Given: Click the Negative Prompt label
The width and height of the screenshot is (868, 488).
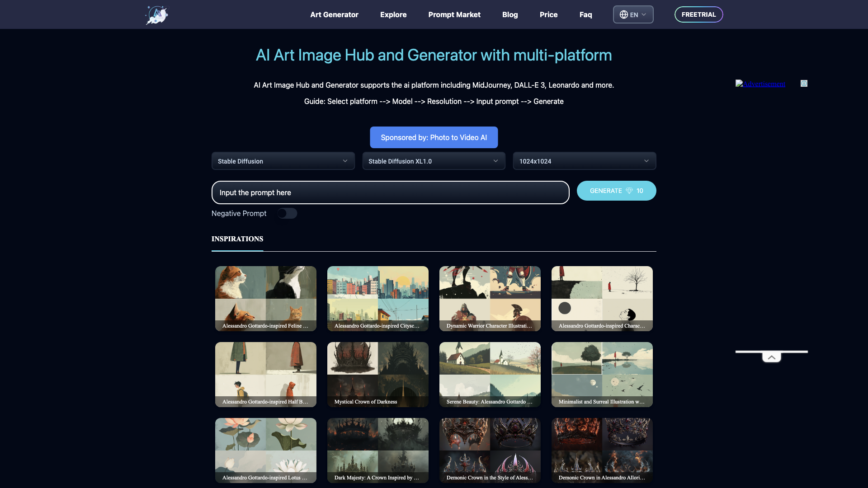Looking at the screenshot, I should (x=239, y=213).
